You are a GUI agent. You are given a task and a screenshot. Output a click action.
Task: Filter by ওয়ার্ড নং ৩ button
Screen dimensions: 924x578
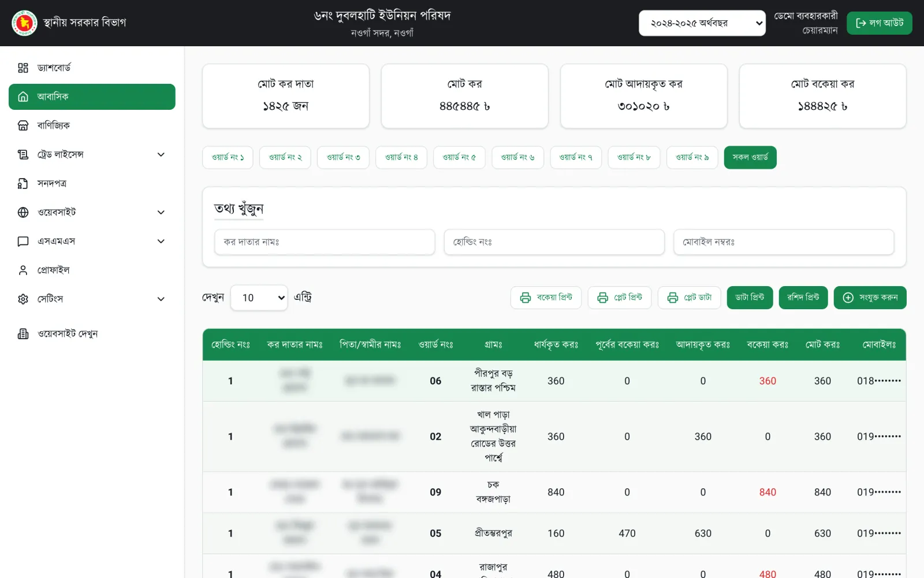click(x=343, y=157)
